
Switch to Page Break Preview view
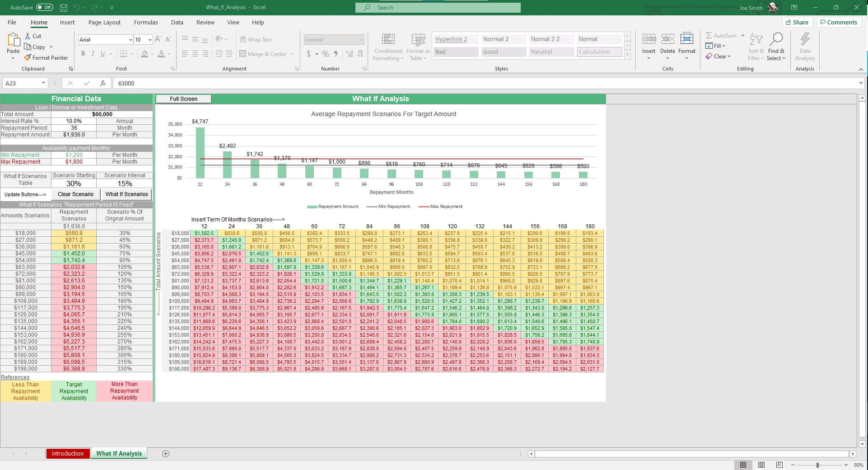tap(779, 465)
